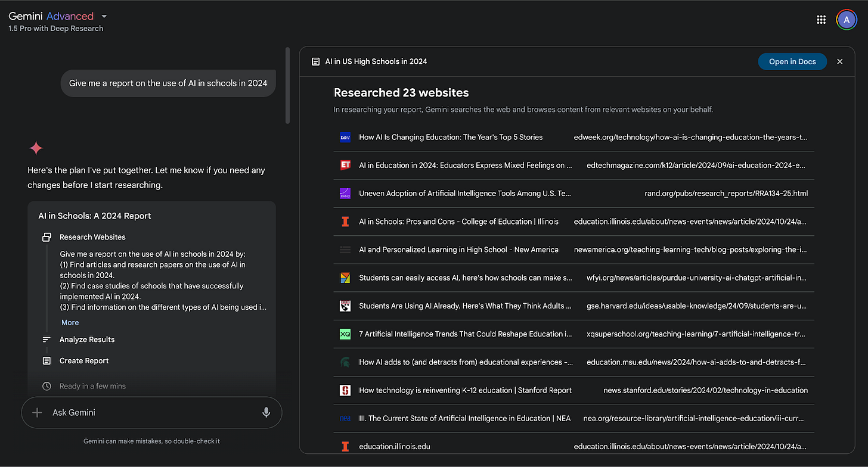This screenshot has height=467, width=868.
Task: Open 7 Artificial Intelligence Trends source
Action: coord(465,334)
